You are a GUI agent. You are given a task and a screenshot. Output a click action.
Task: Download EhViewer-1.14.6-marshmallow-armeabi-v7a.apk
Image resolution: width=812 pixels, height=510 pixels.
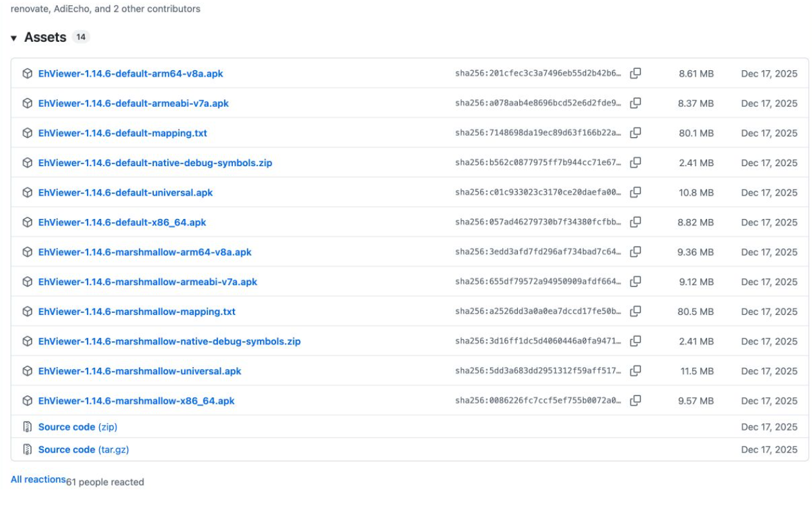click(147, 281)
